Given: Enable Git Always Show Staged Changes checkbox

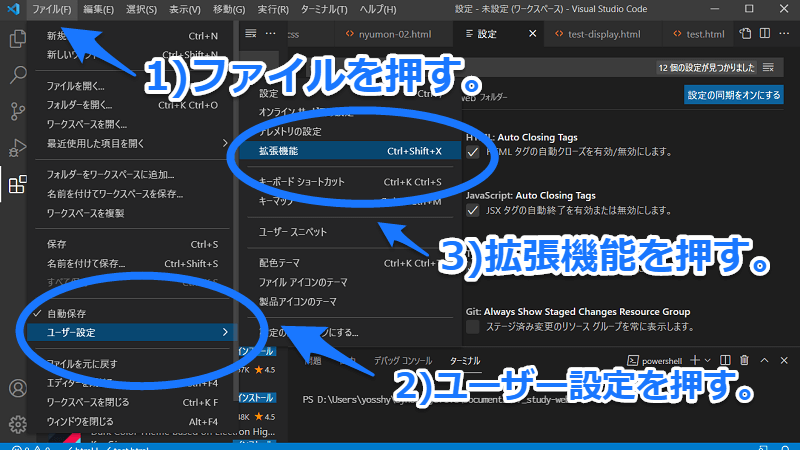Looking at the screenshot, I should pos(473,326).
